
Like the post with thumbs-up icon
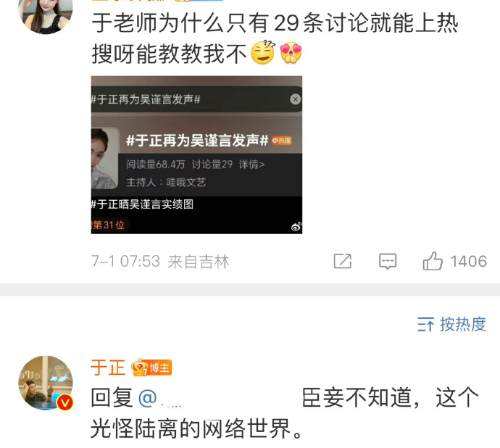click(433, 261)
